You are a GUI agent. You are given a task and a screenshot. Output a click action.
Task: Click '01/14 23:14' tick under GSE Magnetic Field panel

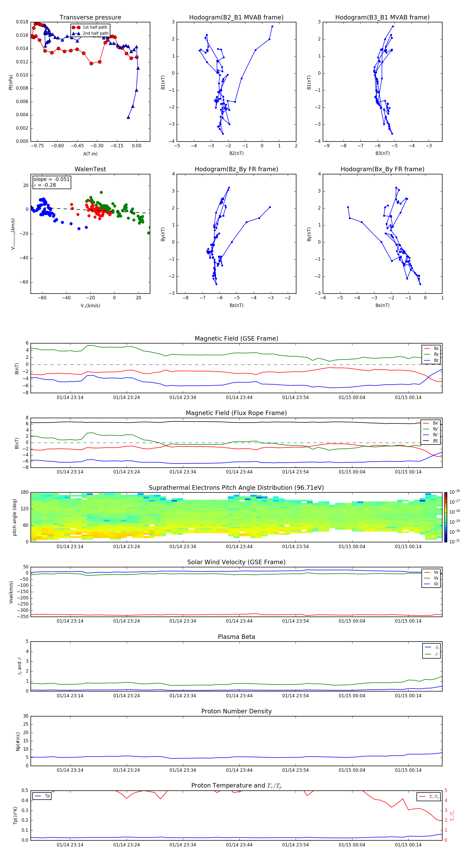coord(70,398)
